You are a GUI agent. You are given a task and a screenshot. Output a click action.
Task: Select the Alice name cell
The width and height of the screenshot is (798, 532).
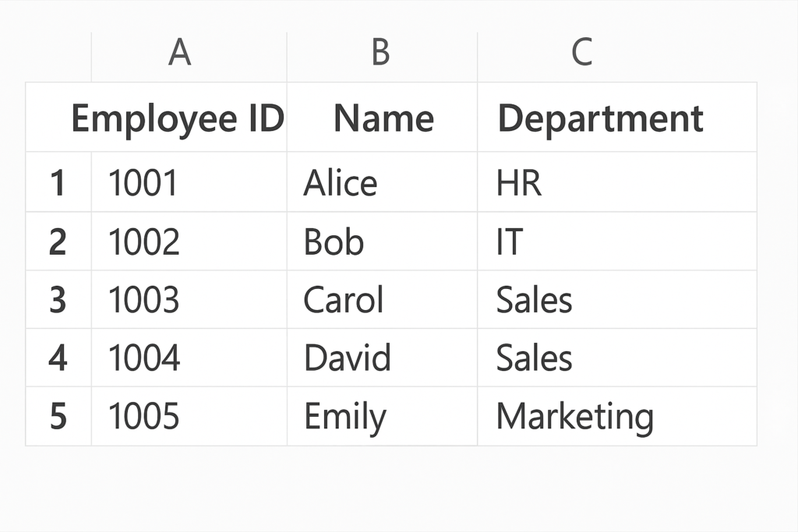point(341,183)
